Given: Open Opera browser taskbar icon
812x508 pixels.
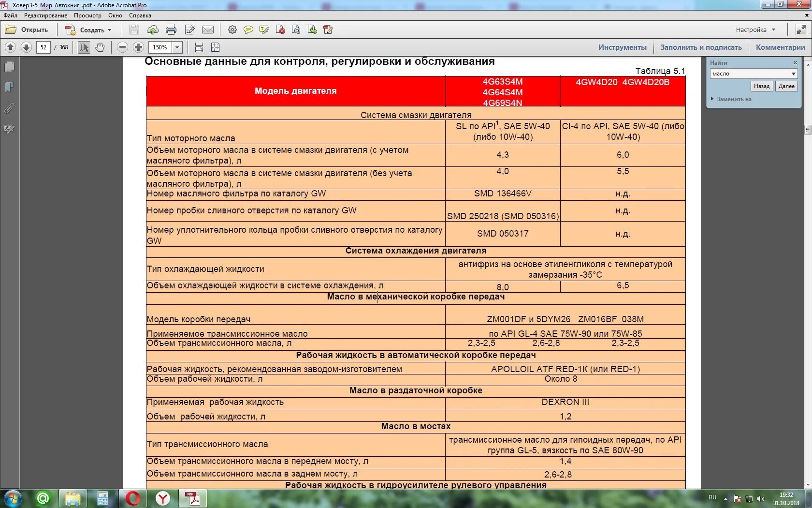Looking at the screenshot, I should pyautogui.click(x=133, y=498).
